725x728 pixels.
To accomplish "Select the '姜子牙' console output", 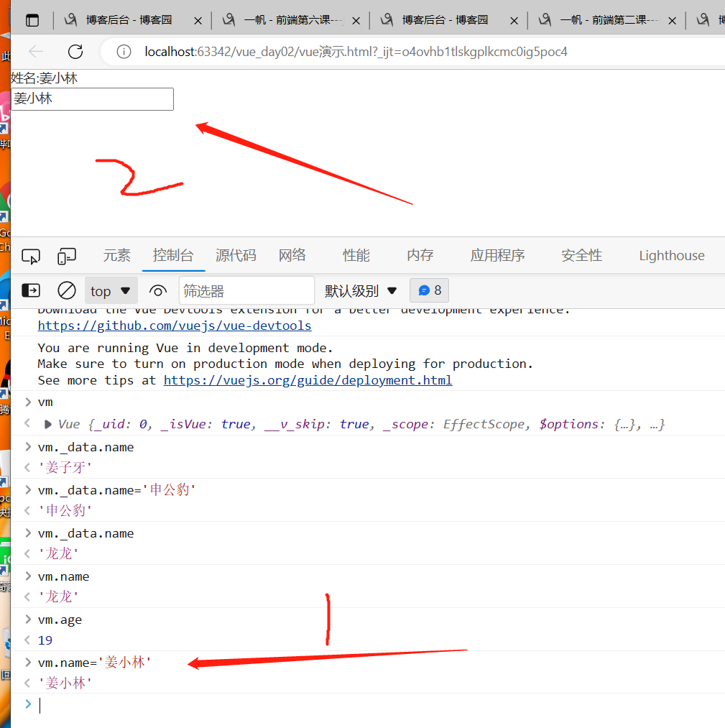I will [x=65, y=468].
